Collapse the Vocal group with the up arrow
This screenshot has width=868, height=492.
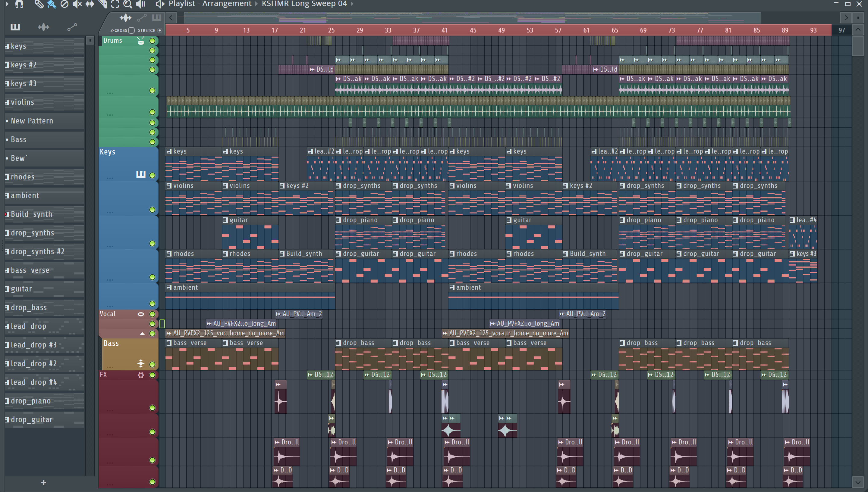click(142, 334)
